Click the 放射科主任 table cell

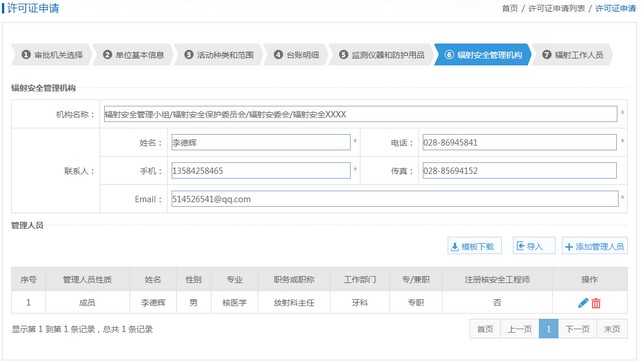pos(294,303)
